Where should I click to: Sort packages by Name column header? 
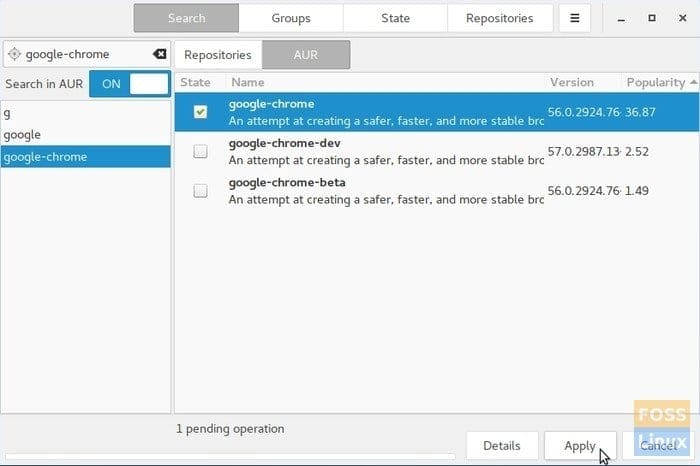385,83
